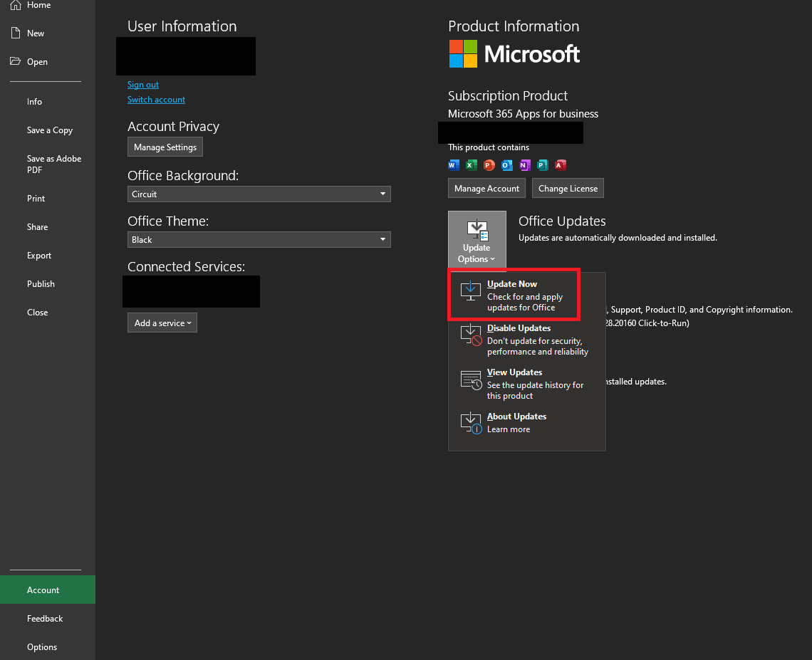Click the Microsoft four-color logo
The height and width of the screenshot is (660, 812).
pos(463,54)
